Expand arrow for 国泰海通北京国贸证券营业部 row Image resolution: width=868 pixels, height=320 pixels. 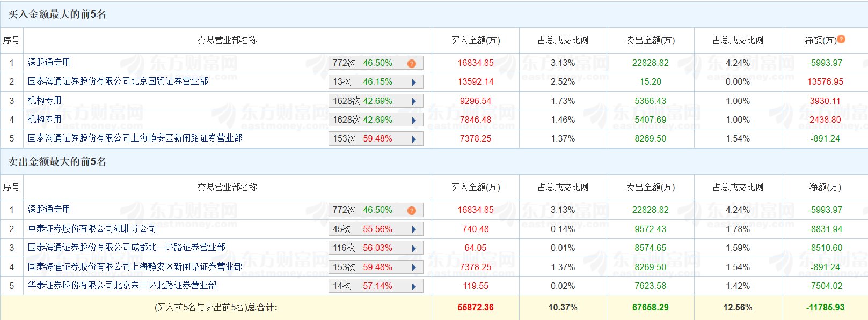pyautogui.click(x=414, y=83)
